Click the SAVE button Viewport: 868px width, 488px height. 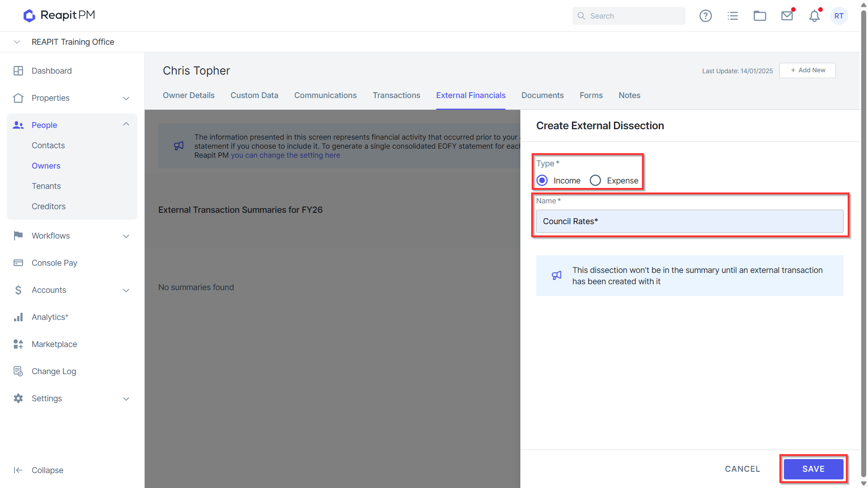[x=813, y=469]
